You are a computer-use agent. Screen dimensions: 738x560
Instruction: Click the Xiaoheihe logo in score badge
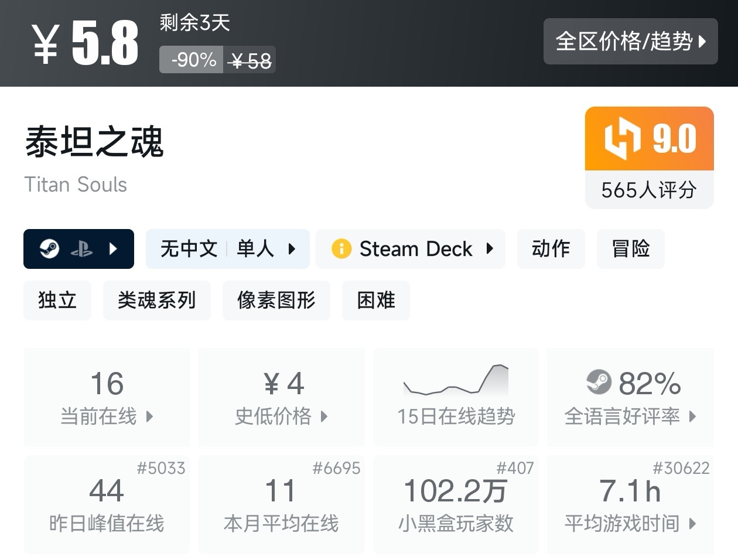pyautogui.click(x=623, y=138)
